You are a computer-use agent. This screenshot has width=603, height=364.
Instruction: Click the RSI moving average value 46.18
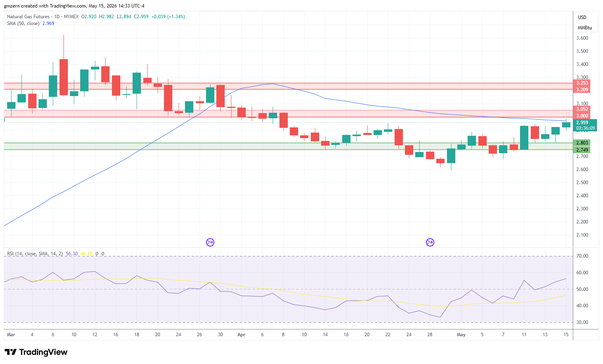click(x=86, y=254)
